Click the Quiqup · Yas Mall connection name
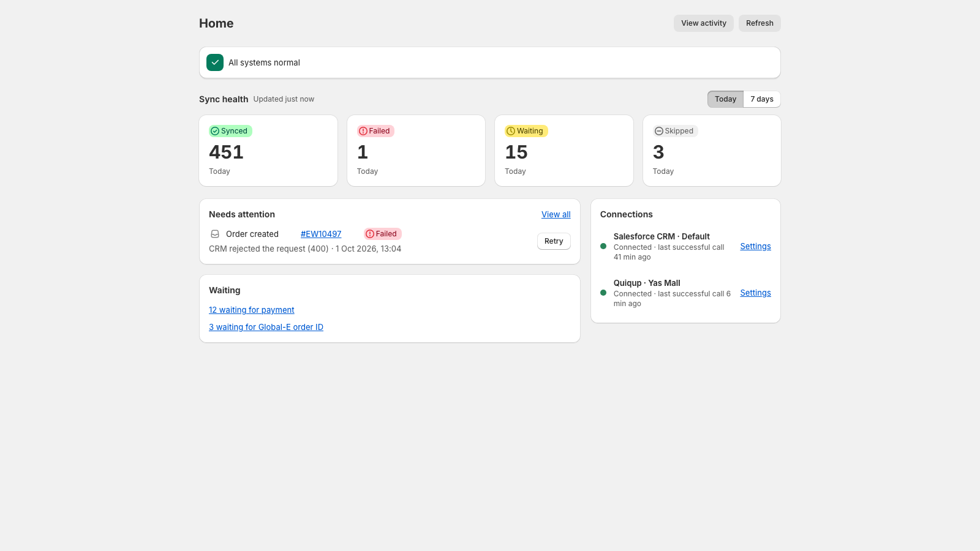Screen dimensions: 980x551 pos(647,283)
